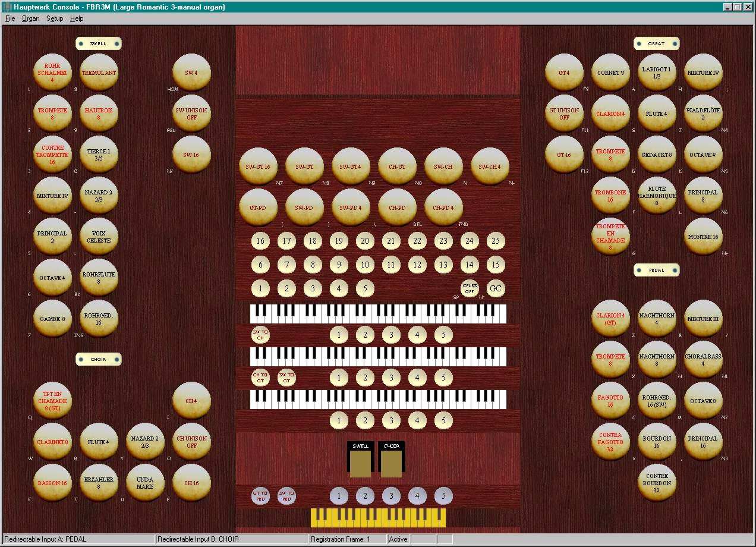Click 'Registration Frame: 1' in status bar
Image resolution: width=756 pixels, height=547 pixels.
coord(341,539)
